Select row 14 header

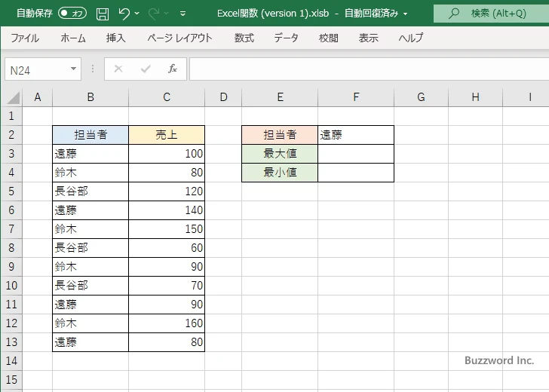pos(11,361)
